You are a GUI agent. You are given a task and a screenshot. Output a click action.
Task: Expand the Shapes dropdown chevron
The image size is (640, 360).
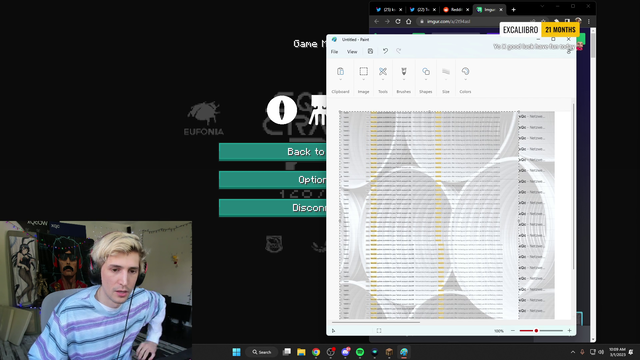pyautogui.click(x=426, y=80)
